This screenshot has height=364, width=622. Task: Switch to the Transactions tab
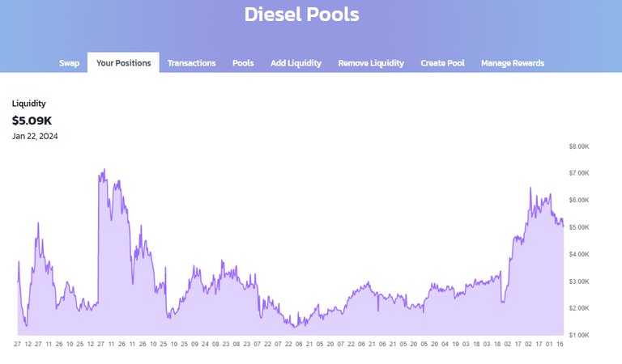192,63
